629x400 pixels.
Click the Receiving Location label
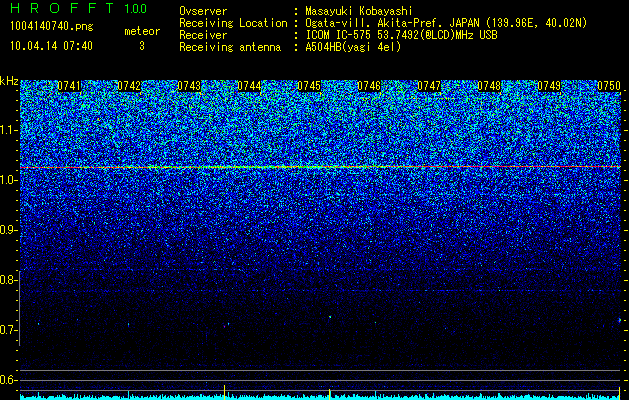pos(233,23)
